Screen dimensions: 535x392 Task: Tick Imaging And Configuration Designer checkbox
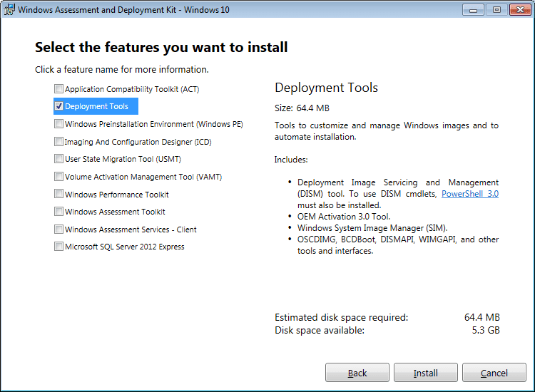58,141
